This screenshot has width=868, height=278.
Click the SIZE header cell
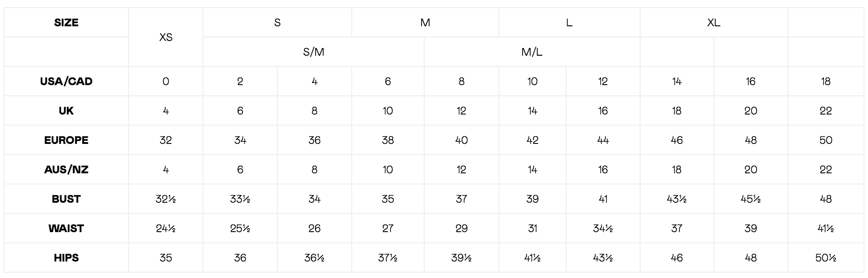coord(66,23)
